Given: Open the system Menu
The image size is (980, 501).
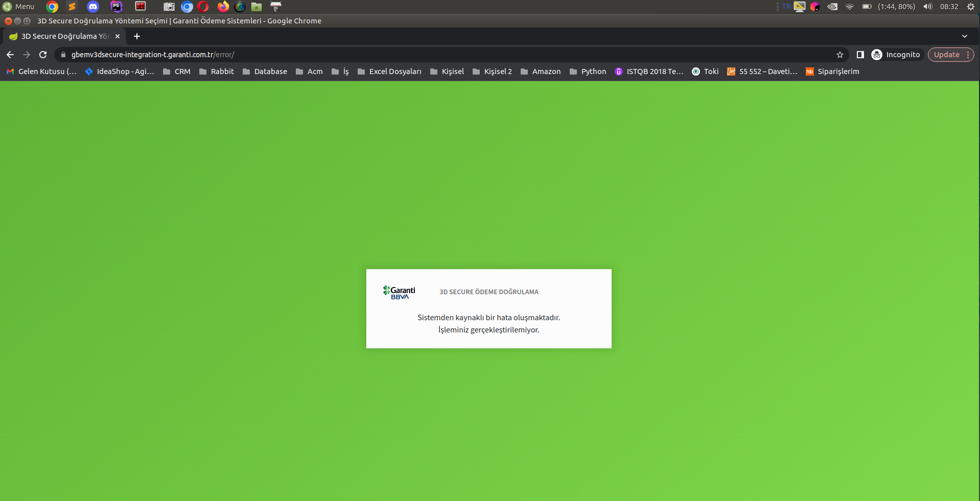Looking at the screenshot, I should coord(18,7).
